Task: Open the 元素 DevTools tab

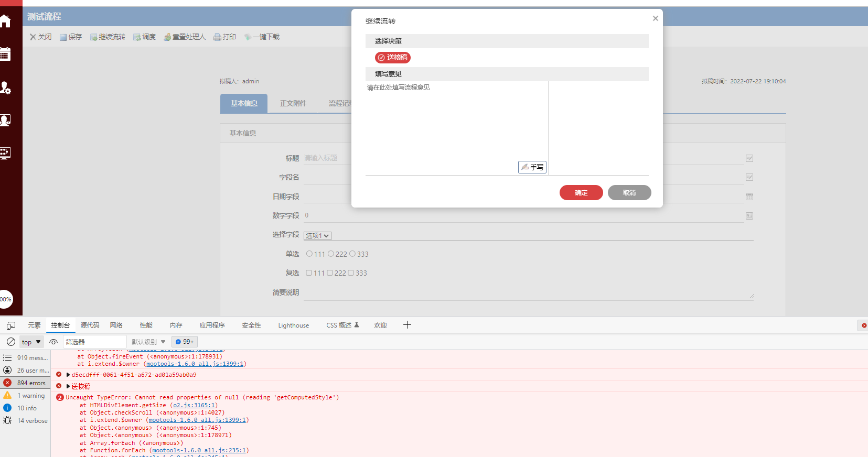Action: pos(34,325)
